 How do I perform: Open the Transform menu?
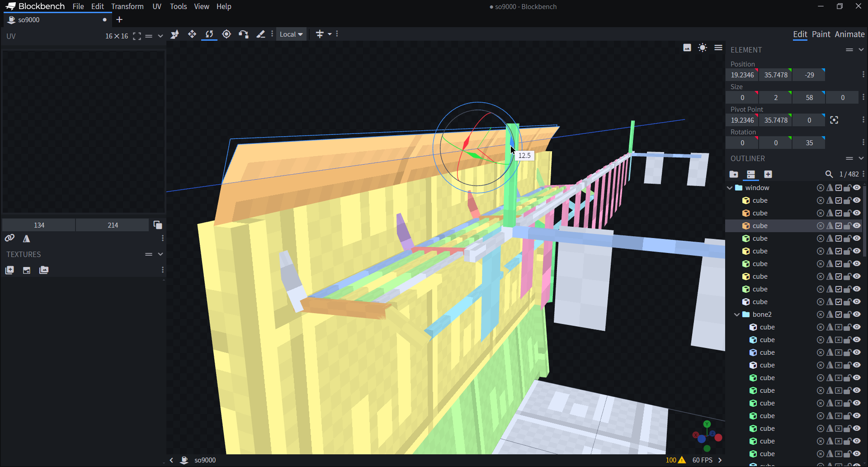click(x=127, y=6)
